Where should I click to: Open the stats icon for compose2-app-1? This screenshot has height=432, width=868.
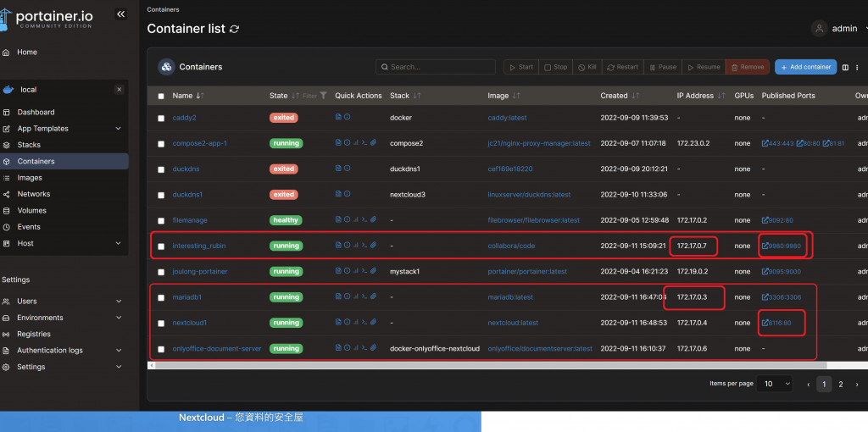click(356, 142)
